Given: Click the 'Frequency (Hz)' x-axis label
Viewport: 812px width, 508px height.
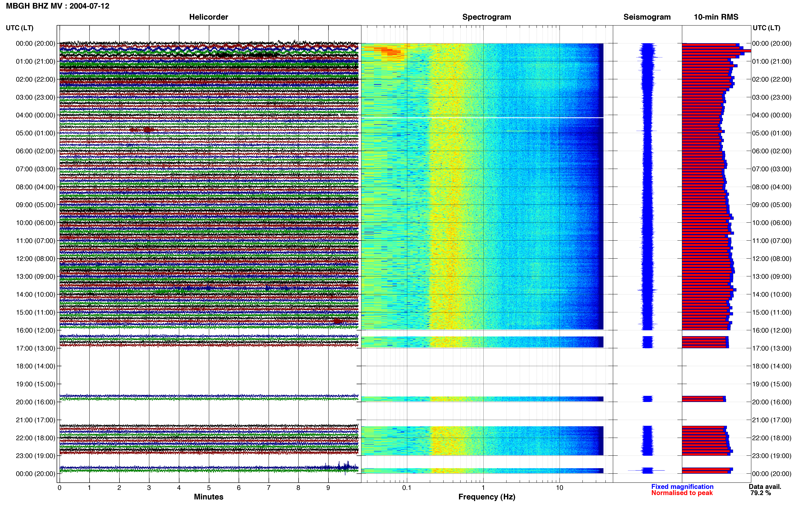Looking at the screenshot, I should coord(487,497).
